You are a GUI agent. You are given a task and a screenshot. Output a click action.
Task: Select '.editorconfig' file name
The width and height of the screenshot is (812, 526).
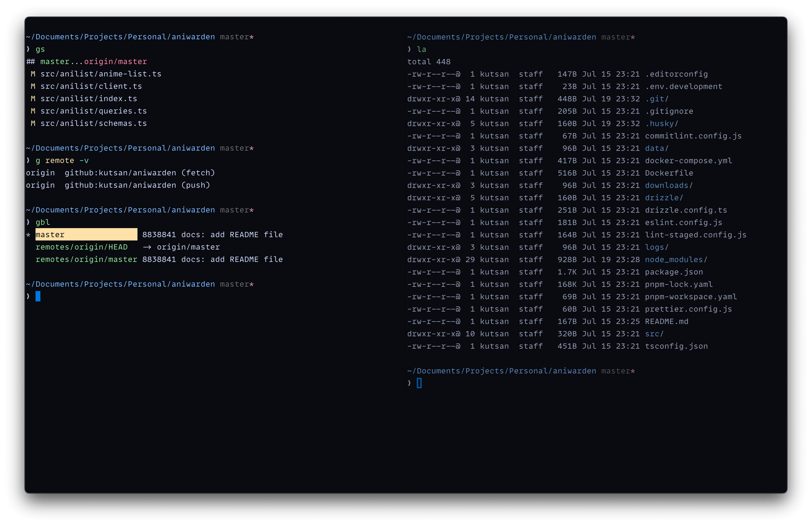[x=677, y=74]
